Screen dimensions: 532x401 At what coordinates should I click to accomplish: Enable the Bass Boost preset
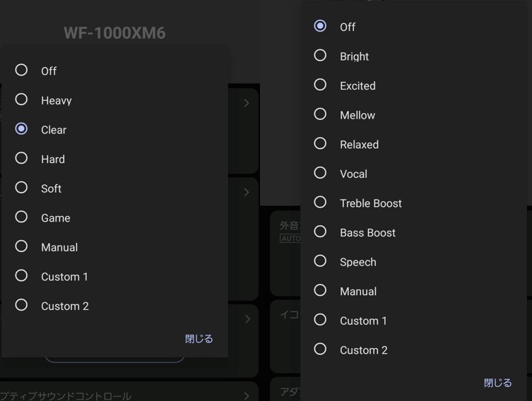coord(320,232)
